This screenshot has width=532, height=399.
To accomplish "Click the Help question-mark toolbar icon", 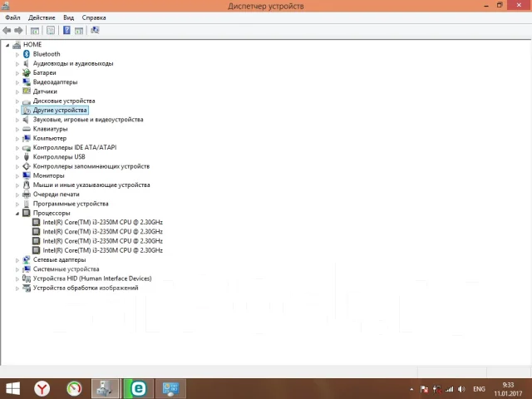I will (x=66, y=30).
